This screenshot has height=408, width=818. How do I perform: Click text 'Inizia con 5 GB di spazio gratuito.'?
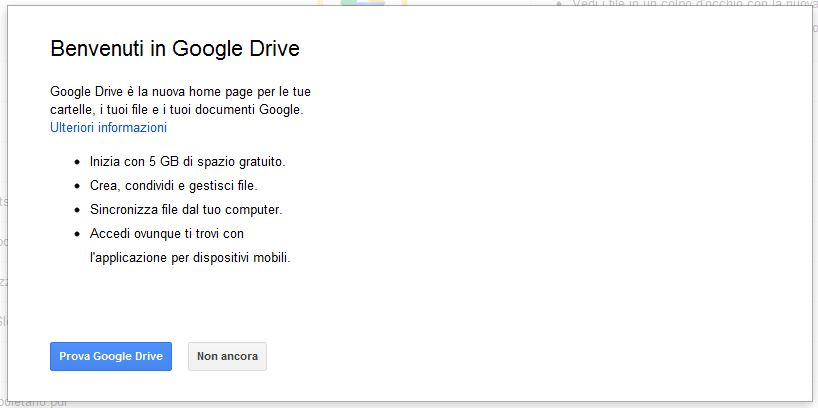click(188, 162)
